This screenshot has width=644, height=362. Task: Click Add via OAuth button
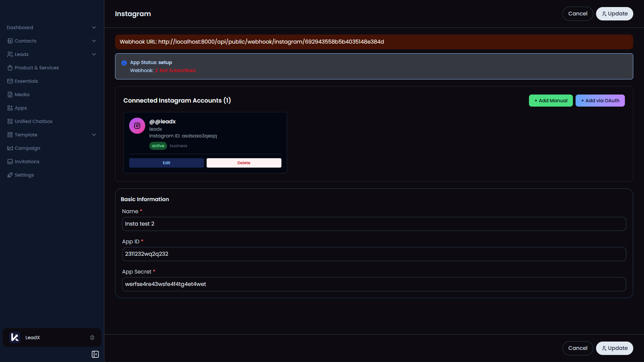click(x=600, y=101)
